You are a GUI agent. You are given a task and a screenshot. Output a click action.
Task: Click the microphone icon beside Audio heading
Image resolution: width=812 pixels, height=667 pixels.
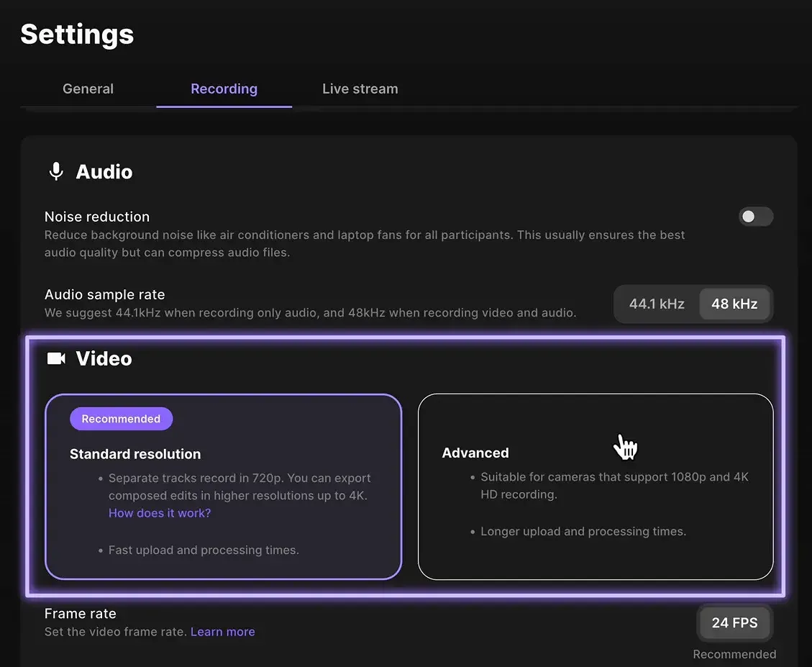56,171
